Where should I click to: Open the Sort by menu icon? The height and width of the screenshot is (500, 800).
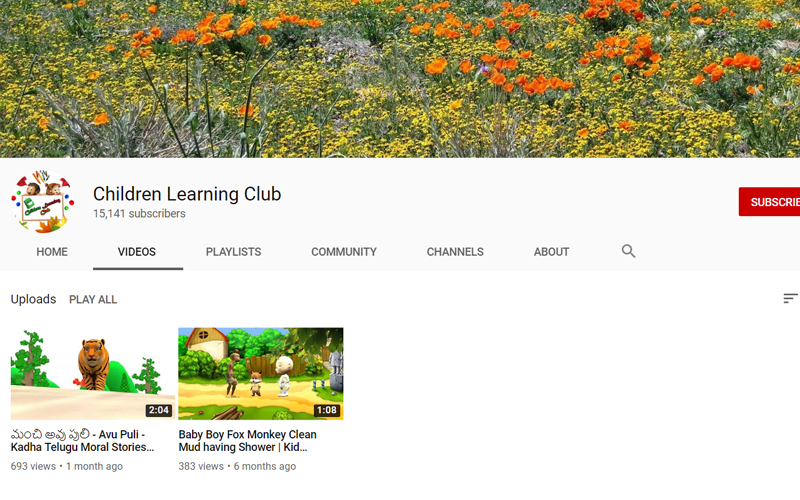790,299
